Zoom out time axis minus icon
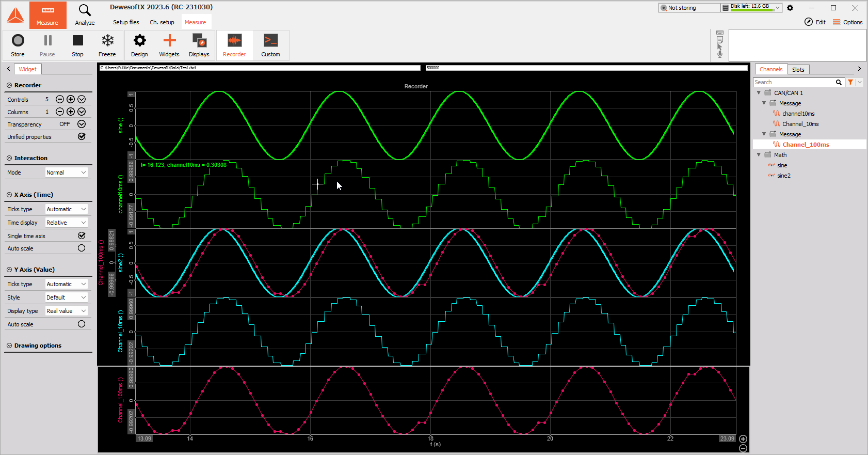This screenshot has height=455, width=868. (743, 448)
